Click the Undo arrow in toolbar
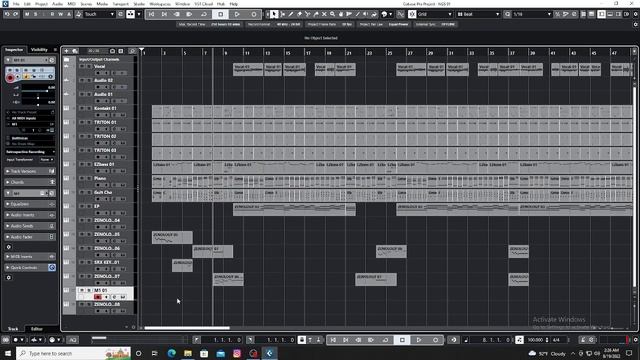 coord(7,14)
